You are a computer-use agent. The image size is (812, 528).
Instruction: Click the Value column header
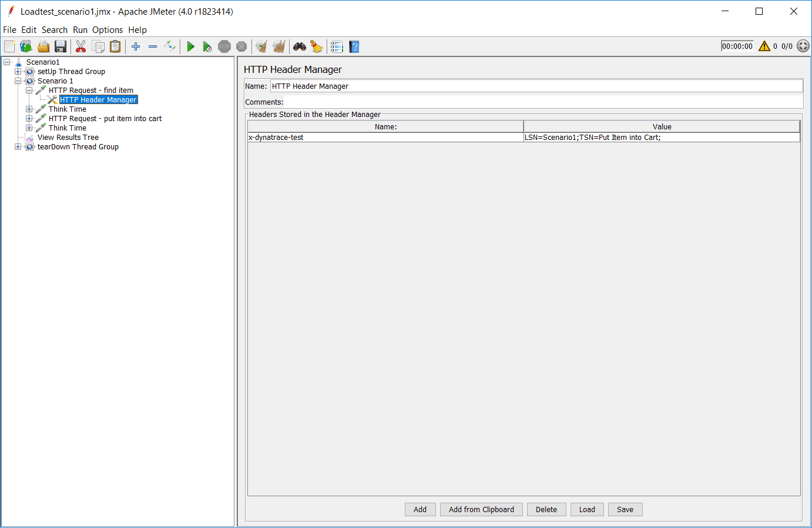[662, 126]
